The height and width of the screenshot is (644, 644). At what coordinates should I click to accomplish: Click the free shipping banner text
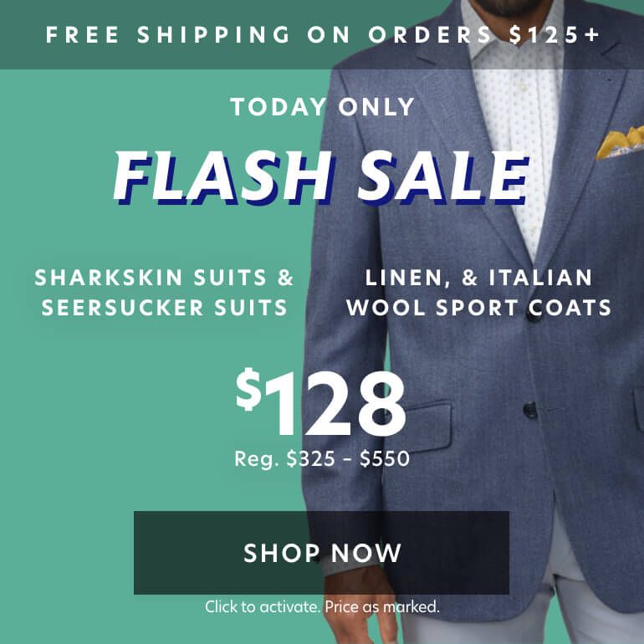click(323, 34)
